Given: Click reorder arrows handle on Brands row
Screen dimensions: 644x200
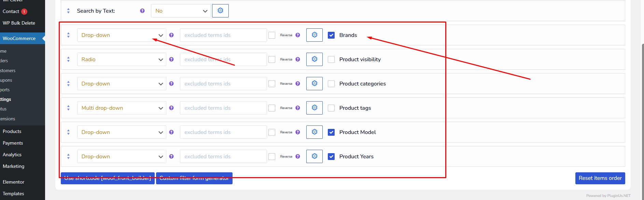Looking at the screenshot, I should coord(68,35).
